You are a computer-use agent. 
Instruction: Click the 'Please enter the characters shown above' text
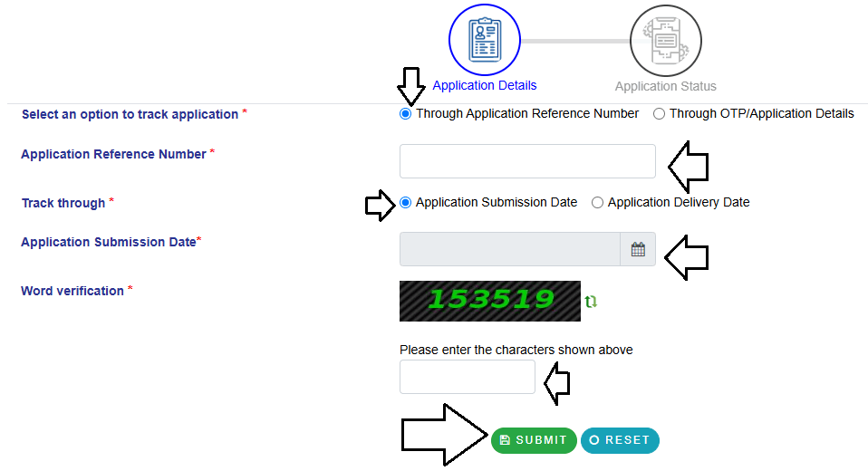516,350
